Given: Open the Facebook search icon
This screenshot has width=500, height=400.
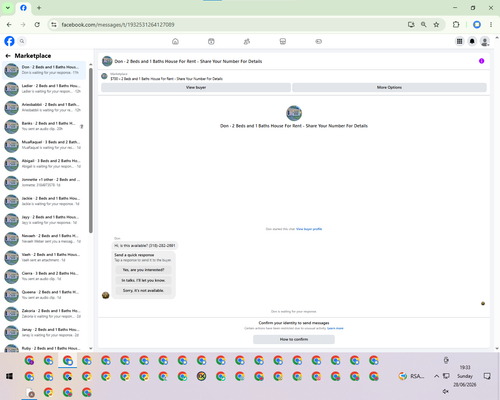Looking at the screenshot, I should [22, 41].
